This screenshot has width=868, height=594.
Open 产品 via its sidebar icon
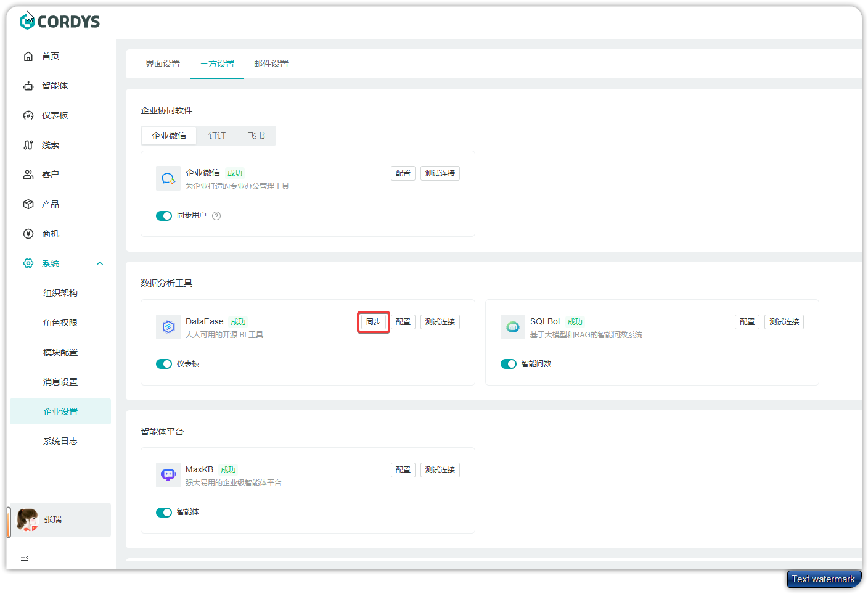click(28, 204)
